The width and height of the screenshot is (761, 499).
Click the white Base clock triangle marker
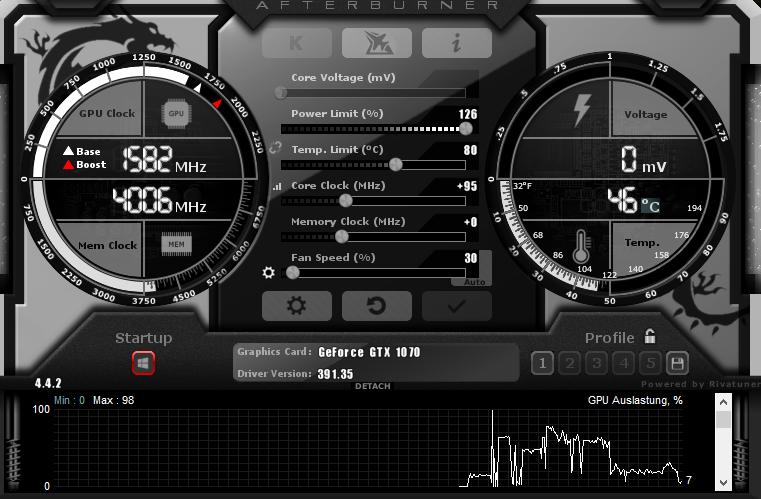pos(197,88)
